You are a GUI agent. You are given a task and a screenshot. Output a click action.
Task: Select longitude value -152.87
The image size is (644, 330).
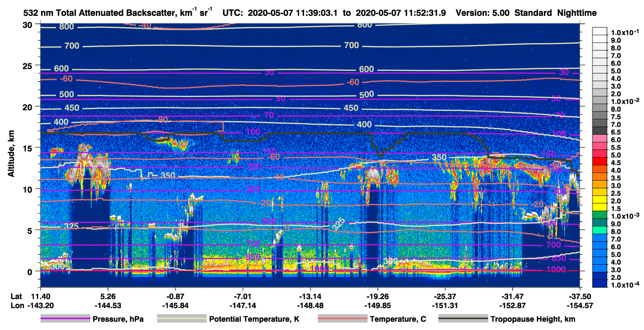click(x=512, y=306)
